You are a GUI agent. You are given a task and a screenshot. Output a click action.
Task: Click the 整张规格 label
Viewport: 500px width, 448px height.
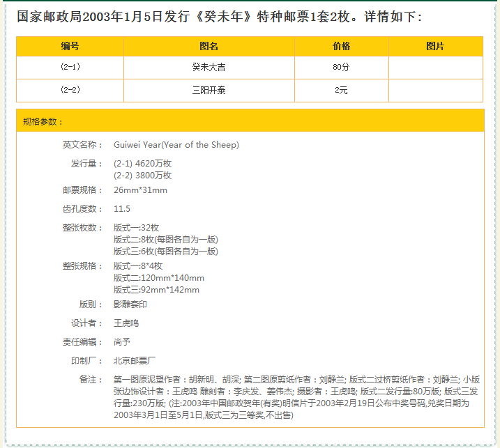click(82, 266)
